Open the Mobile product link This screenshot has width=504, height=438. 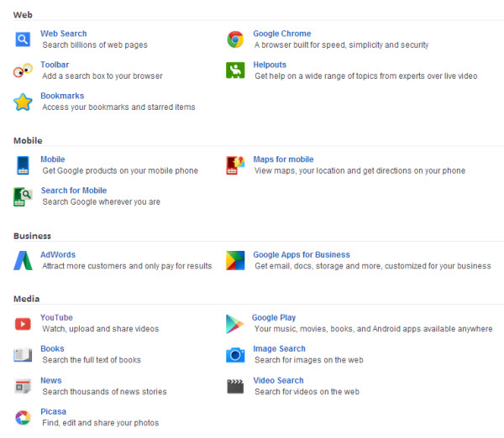[x=53, y=159]
